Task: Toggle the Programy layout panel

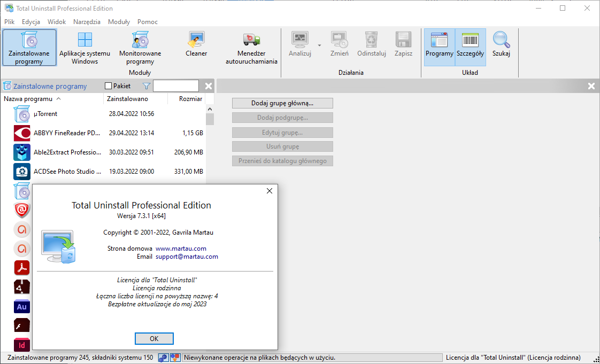Action: coord(439,47)
